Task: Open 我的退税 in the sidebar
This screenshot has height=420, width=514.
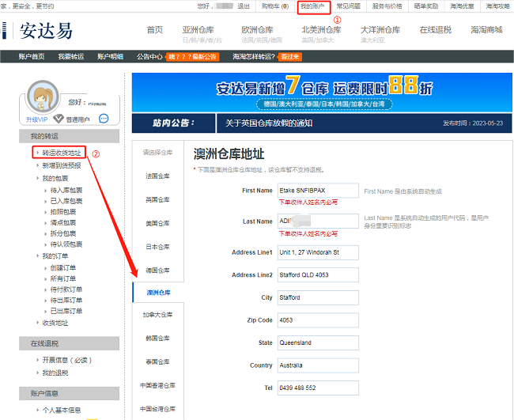Action: click(55, 373)
